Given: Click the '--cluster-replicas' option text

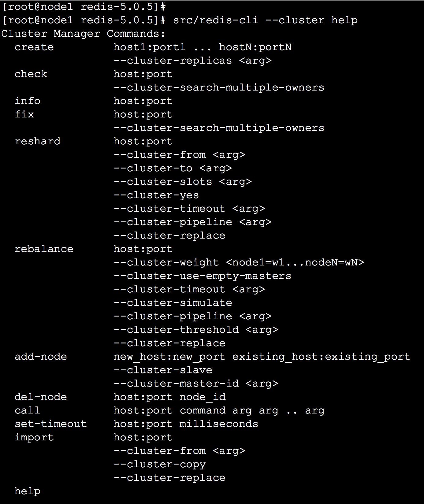Looking at the screenshot, I should click(x=173, y=61).
